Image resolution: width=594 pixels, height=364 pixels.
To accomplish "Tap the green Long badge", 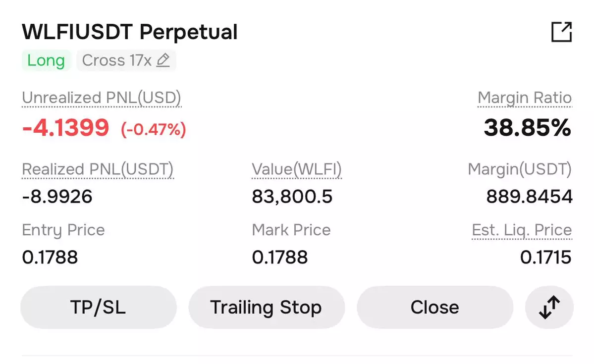I will (x=46, y=60).
